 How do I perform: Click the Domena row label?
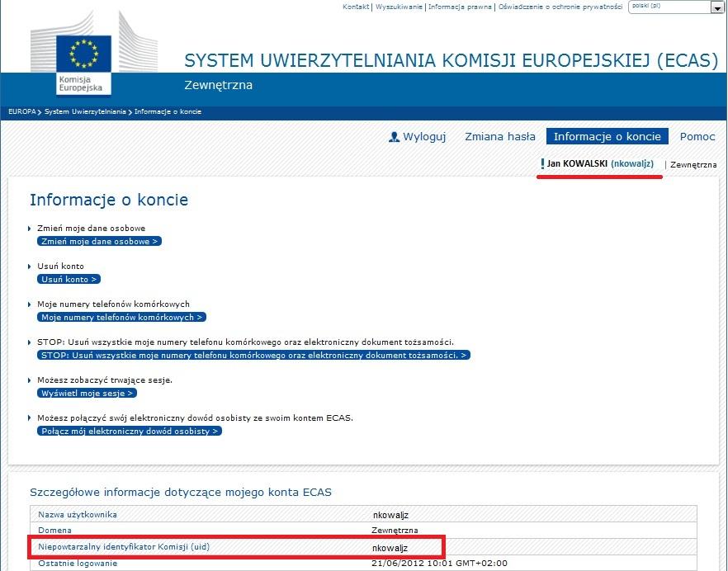point(54,530)
